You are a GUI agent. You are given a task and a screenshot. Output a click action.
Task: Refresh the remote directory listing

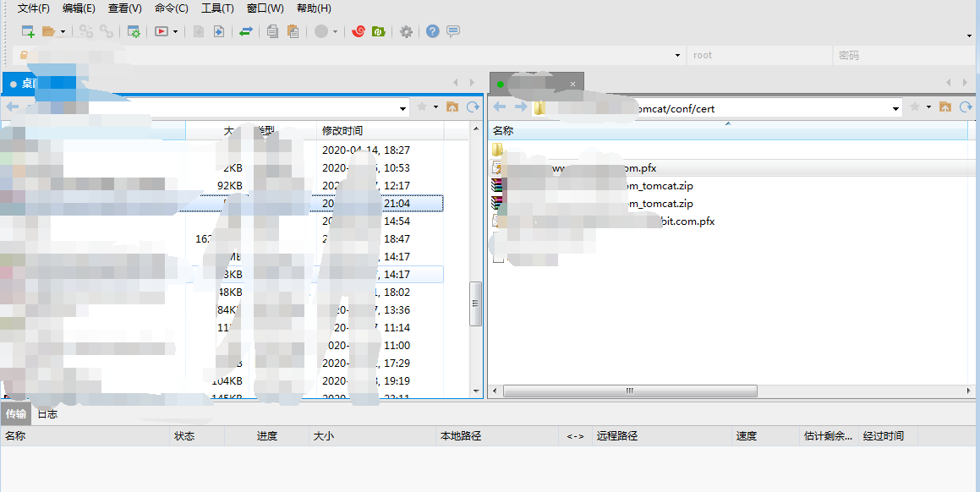pos(965,107)
